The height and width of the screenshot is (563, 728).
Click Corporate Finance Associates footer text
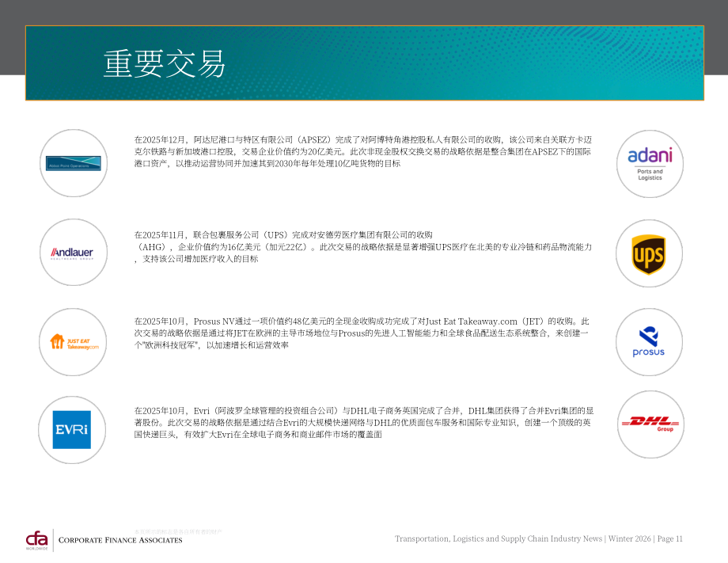(120, 540)
